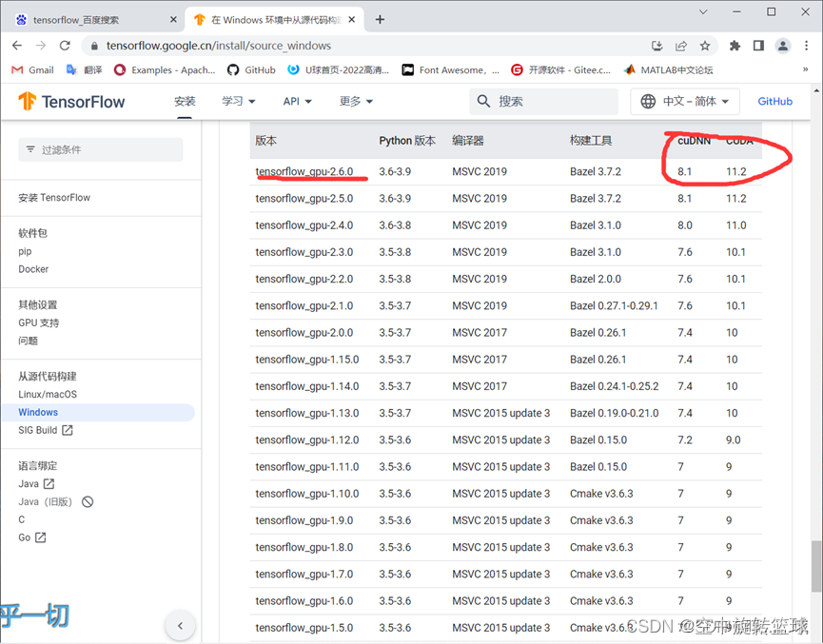
Task: Collapse the sidebar with the chevron button
Action: (x=180, y=626)
